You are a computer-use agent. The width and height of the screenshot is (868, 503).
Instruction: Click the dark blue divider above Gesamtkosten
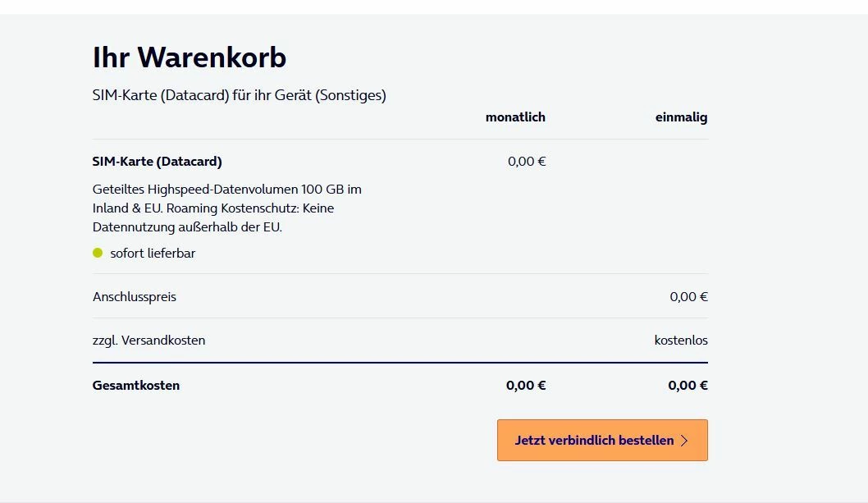(400, 362)
